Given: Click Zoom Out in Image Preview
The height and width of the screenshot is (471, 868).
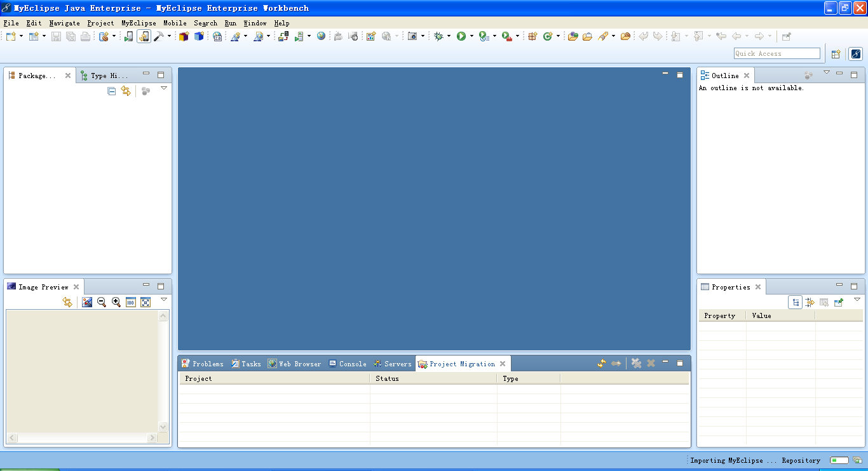Looking at the screenshot, I should click(x=102, y=302).
